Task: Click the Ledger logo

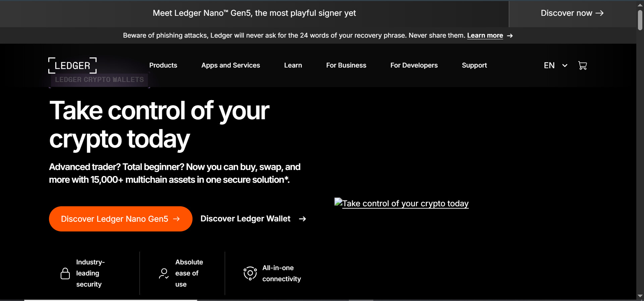Action: pos(72,66)
